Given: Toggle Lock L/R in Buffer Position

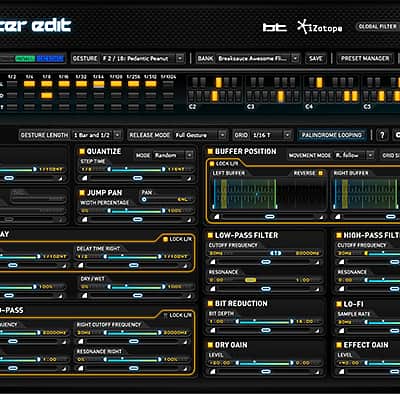Looking at the screenshot, I should pyautogui.click(x=212, y=163).
